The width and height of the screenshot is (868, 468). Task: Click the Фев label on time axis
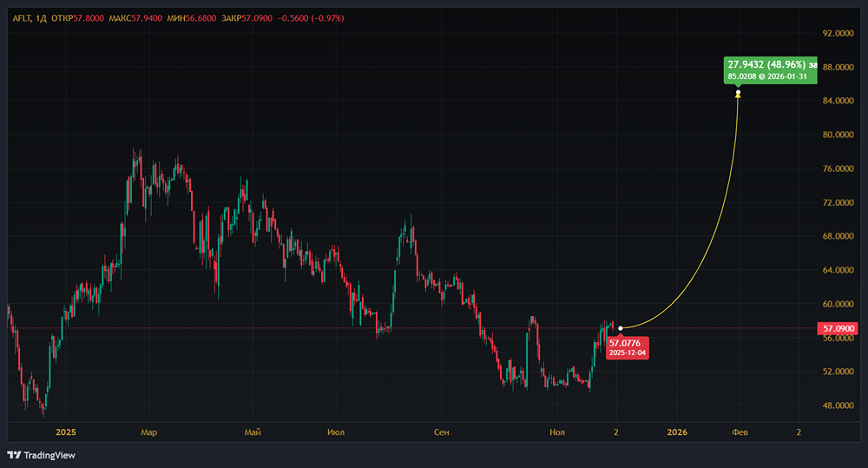click(740, 432)
